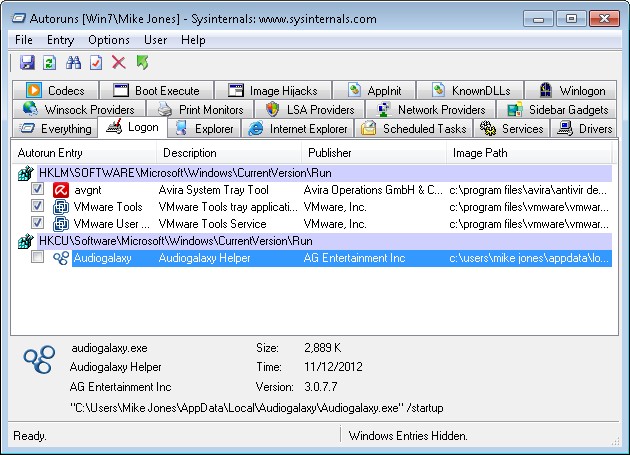Open the Entry menu
630x455 pixels.
60,40
